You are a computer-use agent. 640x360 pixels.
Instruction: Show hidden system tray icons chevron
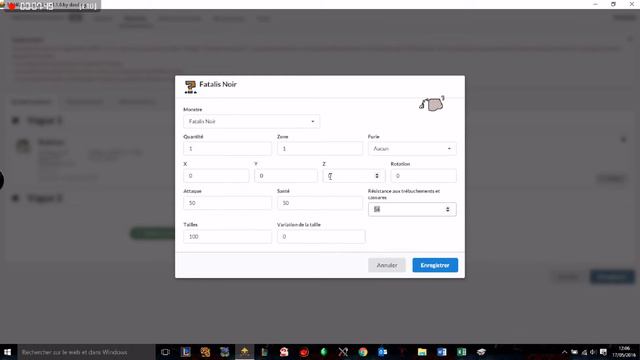click(564, 352)
